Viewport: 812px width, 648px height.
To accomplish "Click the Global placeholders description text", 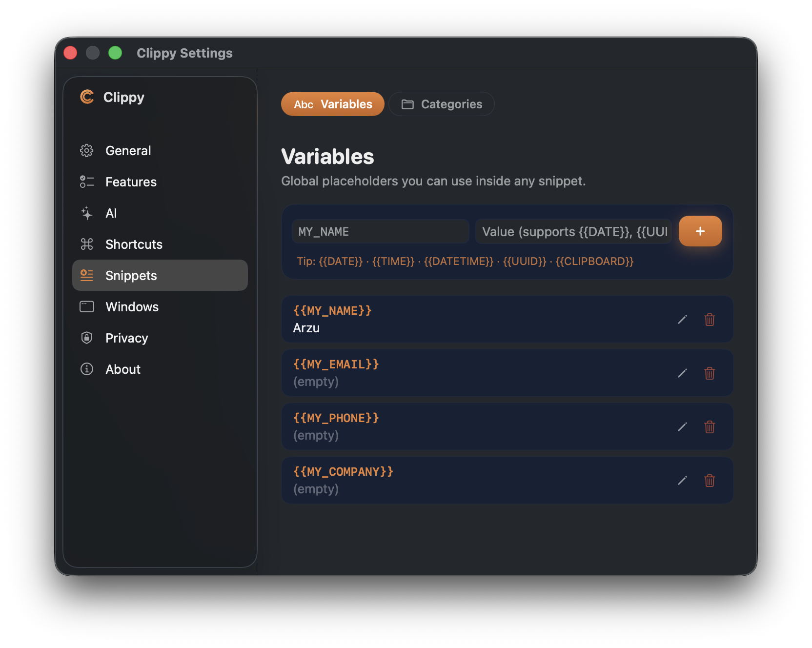I will tap(433, 181).
